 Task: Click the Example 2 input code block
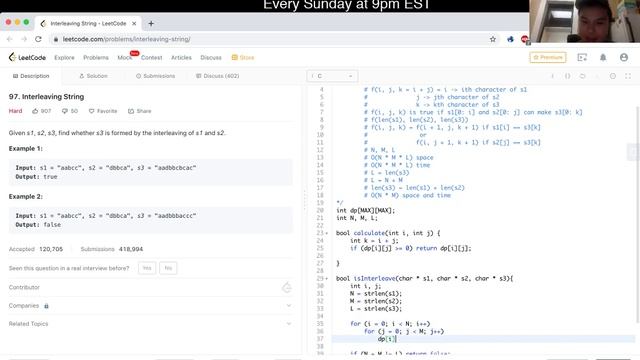(x=151, y=220)
